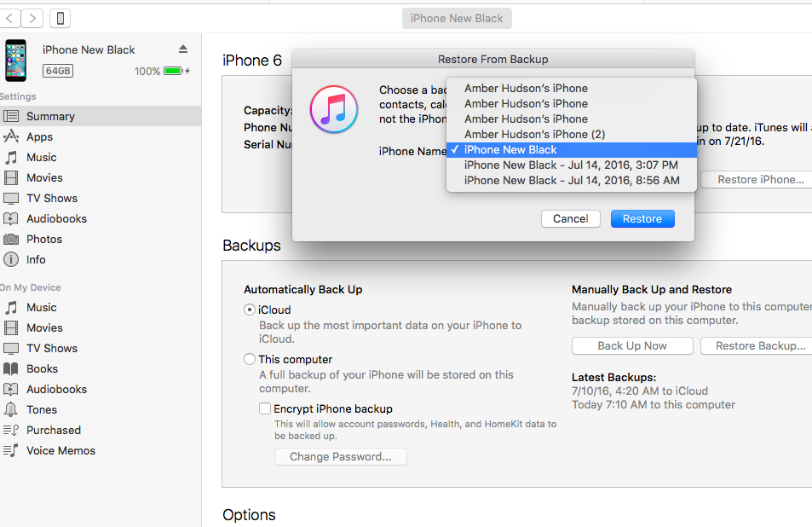The width and height of the screenshot is (812, 527).
Task: Click Back Up Now button
Action: (x=632, y=346)
